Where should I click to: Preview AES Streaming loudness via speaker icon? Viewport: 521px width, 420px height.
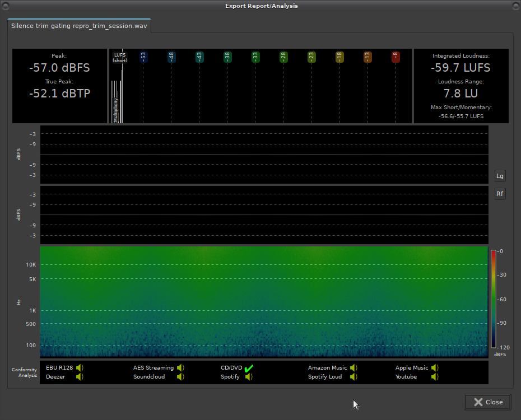click(180, 368)
